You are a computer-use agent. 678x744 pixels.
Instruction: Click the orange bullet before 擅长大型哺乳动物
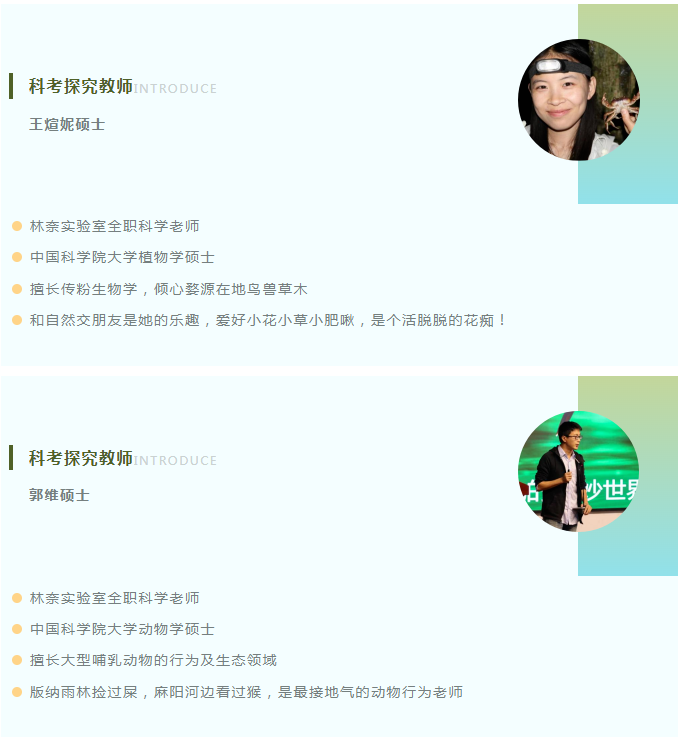17,660
